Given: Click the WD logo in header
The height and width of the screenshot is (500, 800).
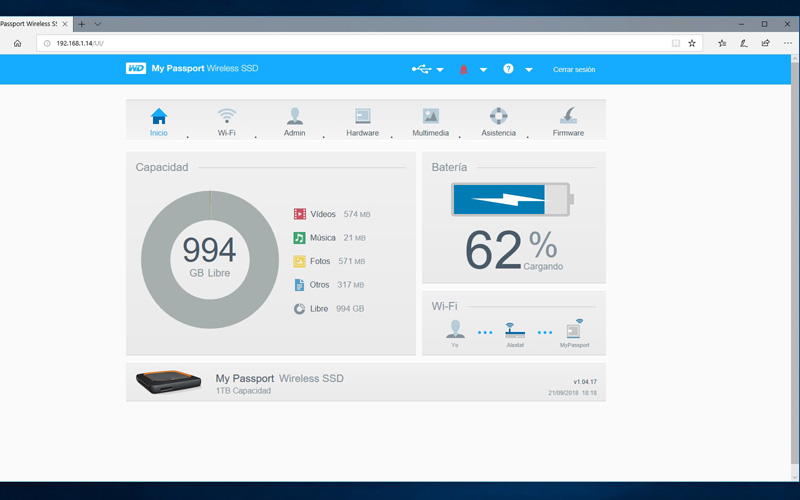Looking at the screenshot, I should [136, 68].
